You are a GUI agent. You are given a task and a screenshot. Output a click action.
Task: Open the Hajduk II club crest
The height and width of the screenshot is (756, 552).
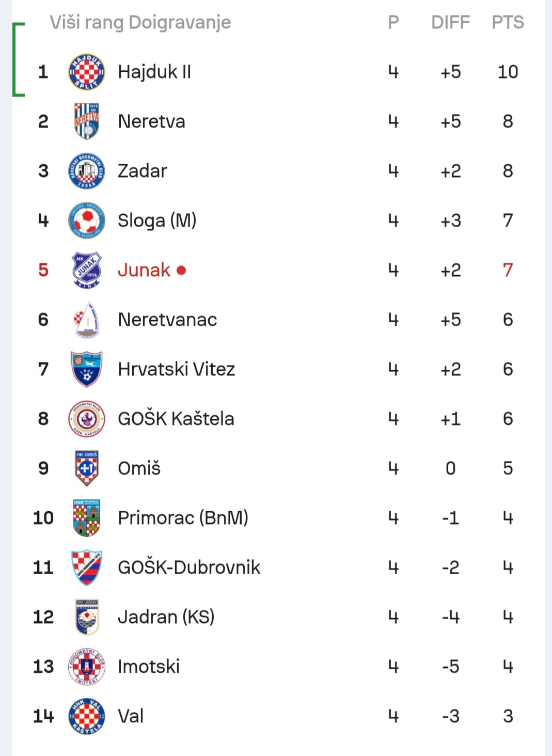tap(87, 72)
